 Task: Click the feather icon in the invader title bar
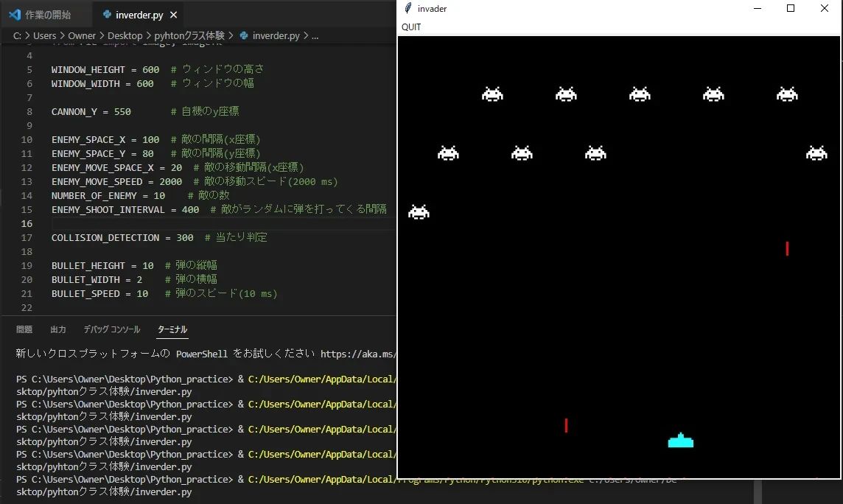(408, 8)
